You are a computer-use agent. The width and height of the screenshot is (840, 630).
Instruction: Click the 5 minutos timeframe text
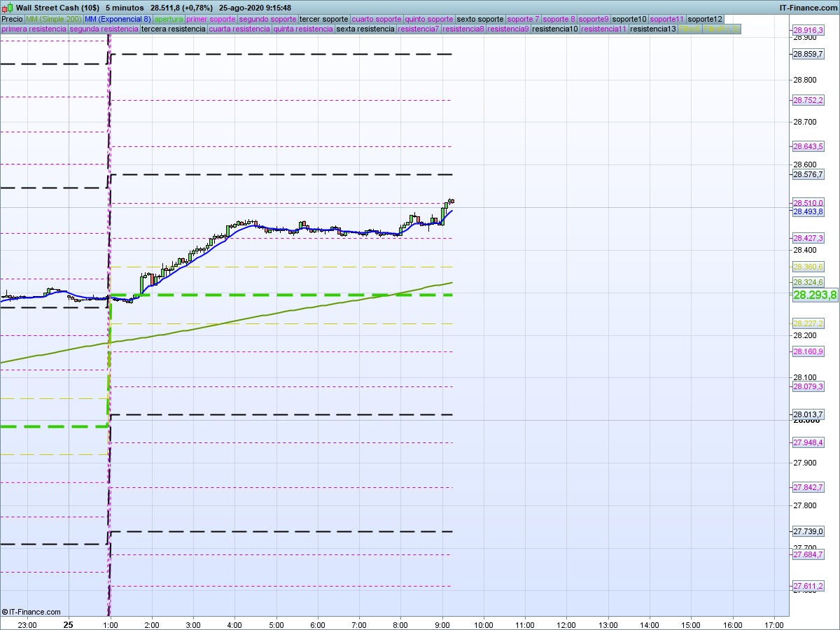click(125, 8)
